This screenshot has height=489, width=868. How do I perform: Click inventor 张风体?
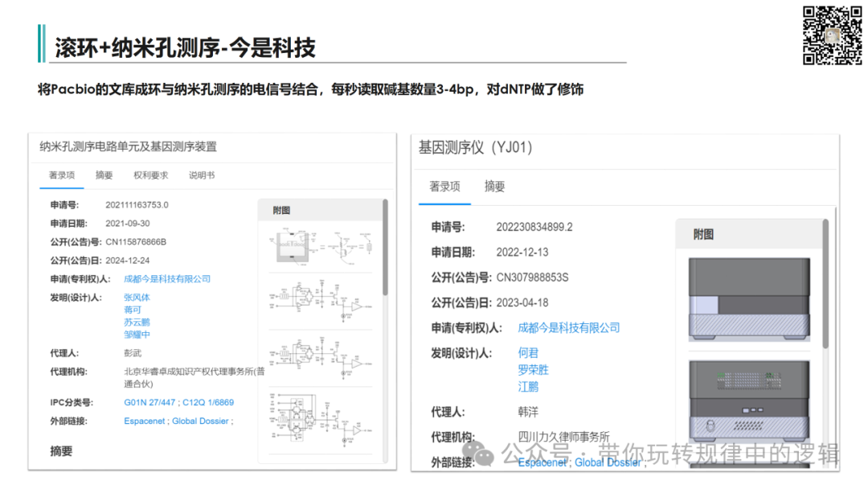(x=137, y=298)
